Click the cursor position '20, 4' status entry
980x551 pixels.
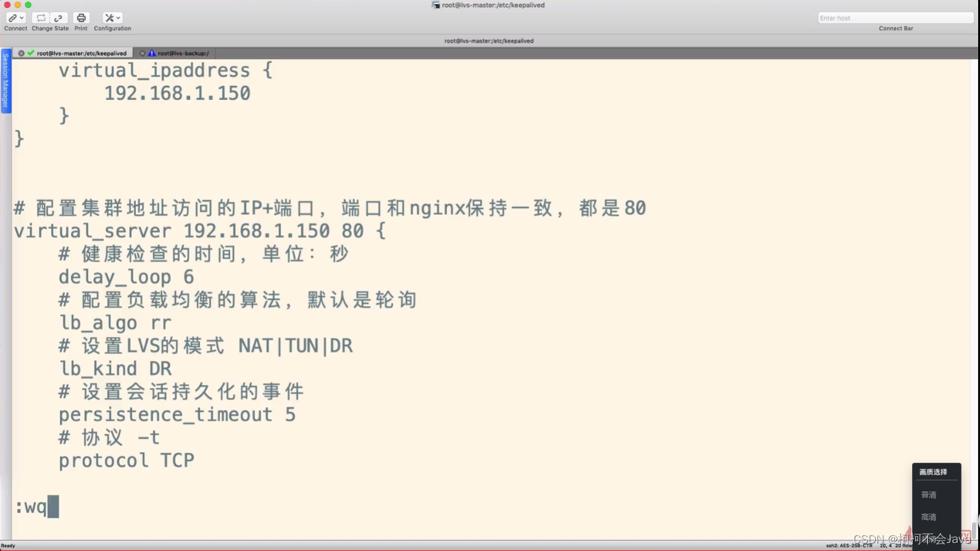point(886,545)
